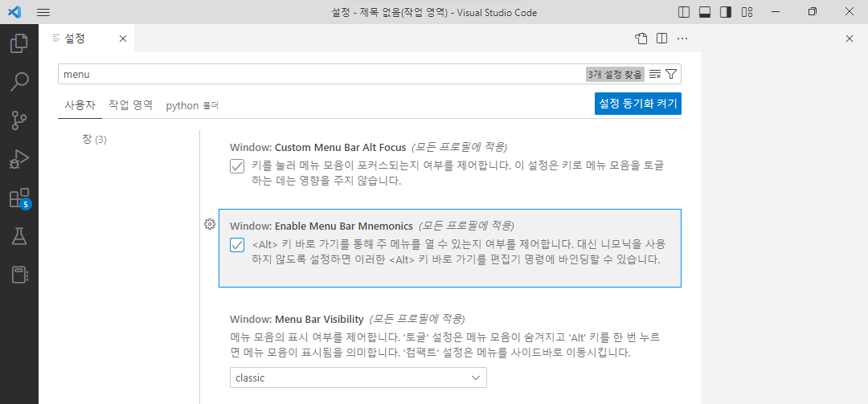
Task: Select 창 (3) in settings tree
Action: pyautogui.click(x=94, y=140)
